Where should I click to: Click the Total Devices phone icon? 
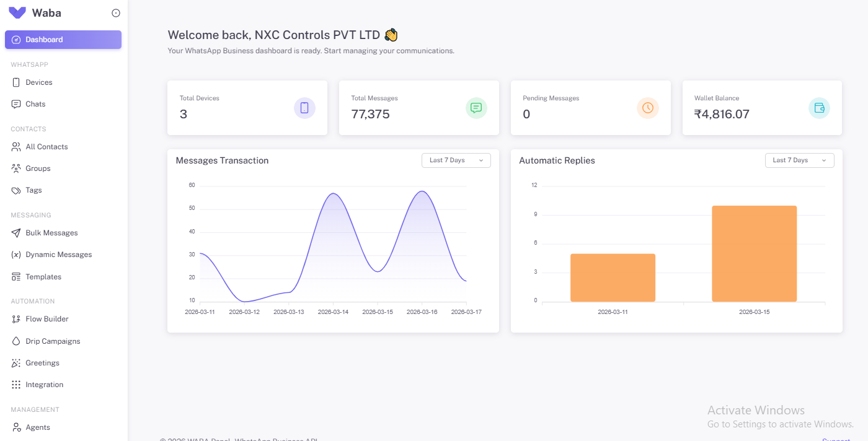point(304,108)
